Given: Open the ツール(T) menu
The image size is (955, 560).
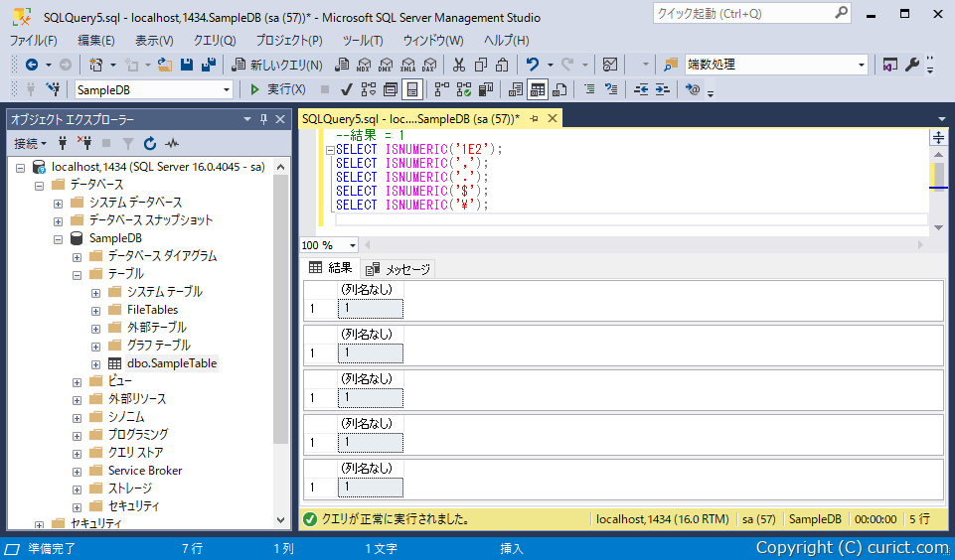Looking at the screenshot, I should click(363, 40).
